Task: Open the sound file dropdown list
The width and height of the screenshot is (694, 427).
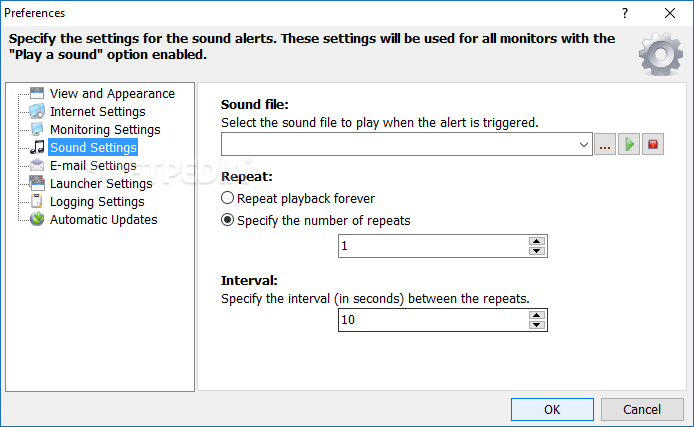Action: [584, 145]
